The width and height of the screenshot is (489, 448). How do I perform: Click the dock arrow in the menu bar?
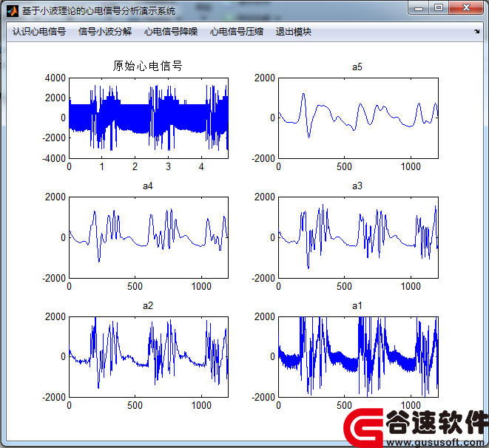[476, 31]
